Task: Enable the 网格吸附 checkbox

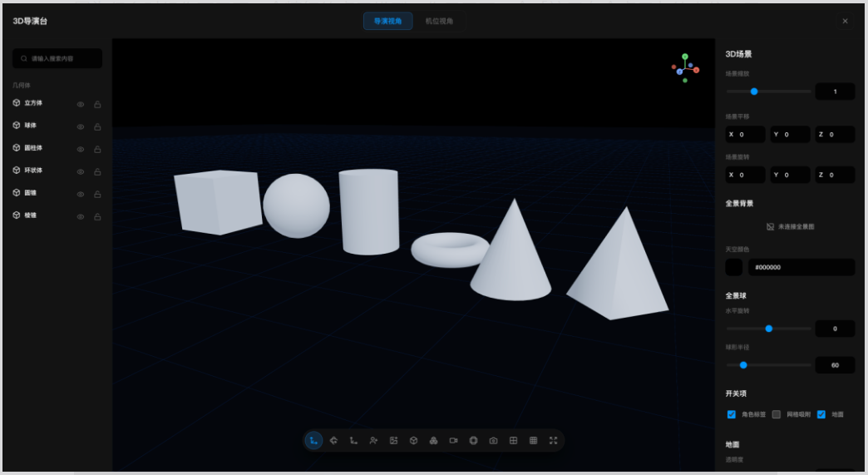Action: point(776,414)
